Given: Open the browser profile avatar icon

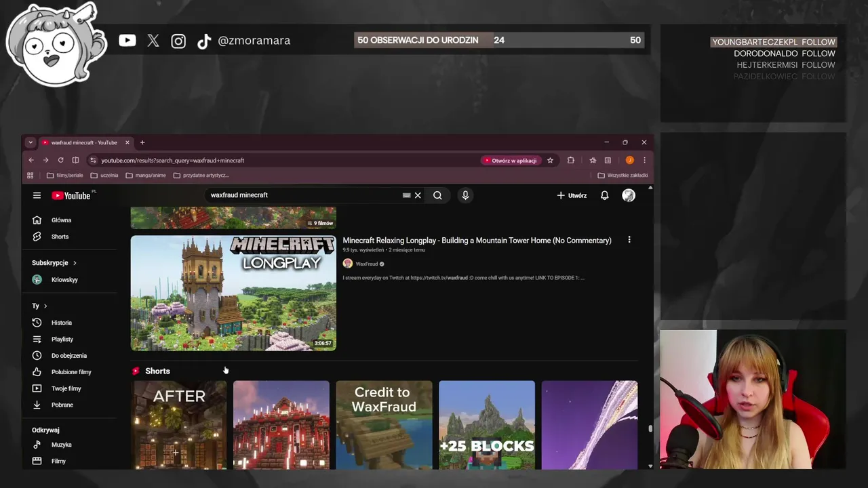Looking at the screenshot, I should point(629,161).
